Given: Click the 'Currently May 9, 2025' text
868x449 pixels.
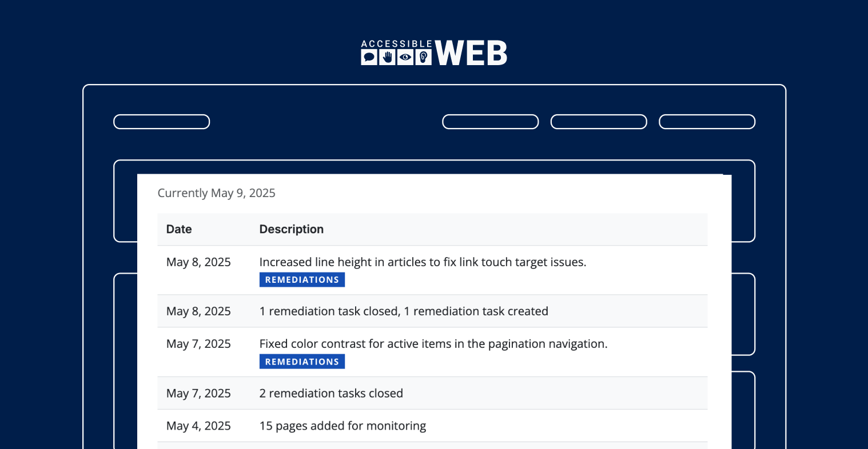Looking at the screenshot, I should click(217, 193).
